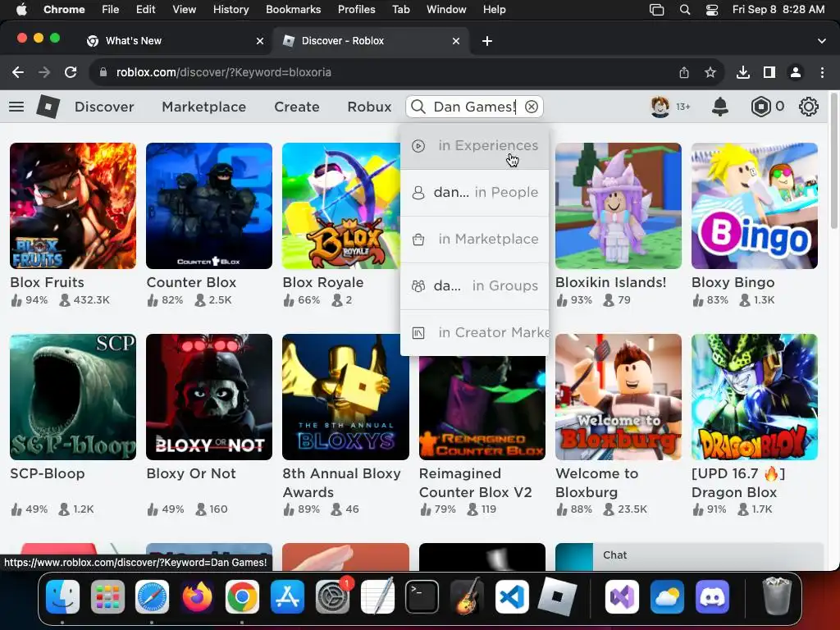
Task: Open the Robux nav link
Action: coord(369,107)
